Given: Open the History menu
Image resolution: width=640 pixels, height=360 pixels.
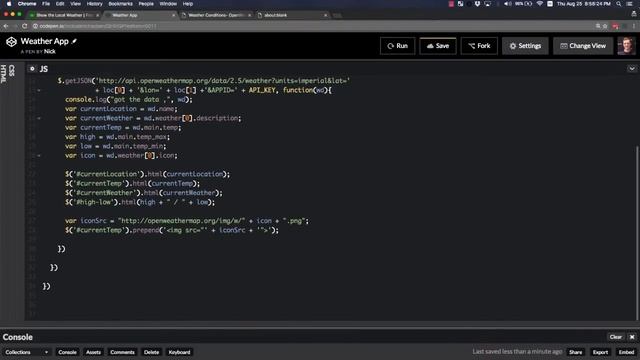Looking at the screenshot, I should click(x=94, y=4).
